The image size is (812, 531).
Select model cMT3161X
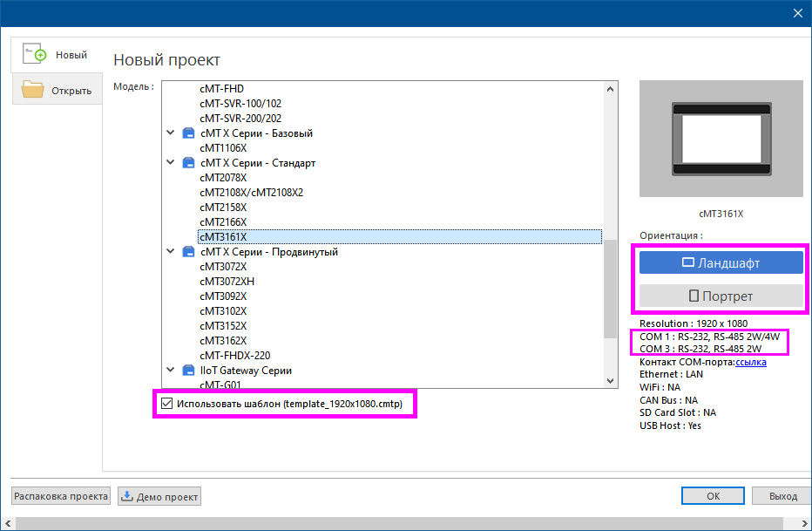400,237
